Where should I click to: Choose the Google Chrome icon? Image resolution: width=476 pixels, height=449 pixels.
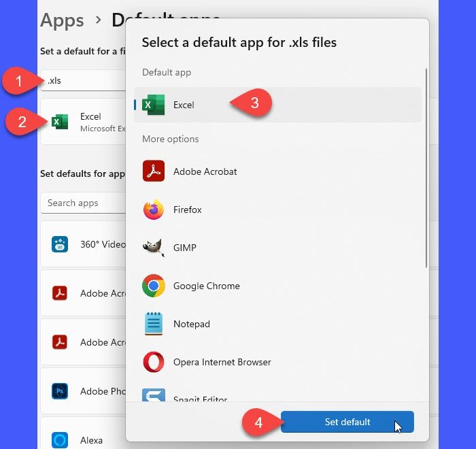[x=154, y=286]
